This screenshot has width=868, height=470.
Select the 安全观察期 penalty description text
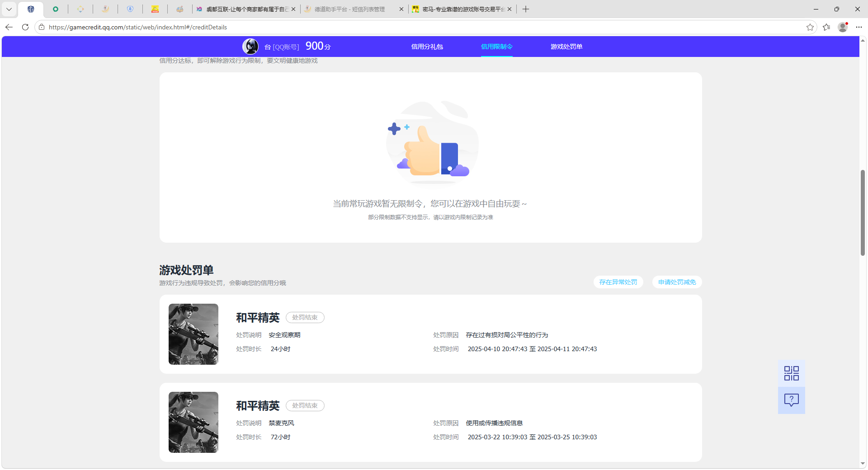point(284,335)
